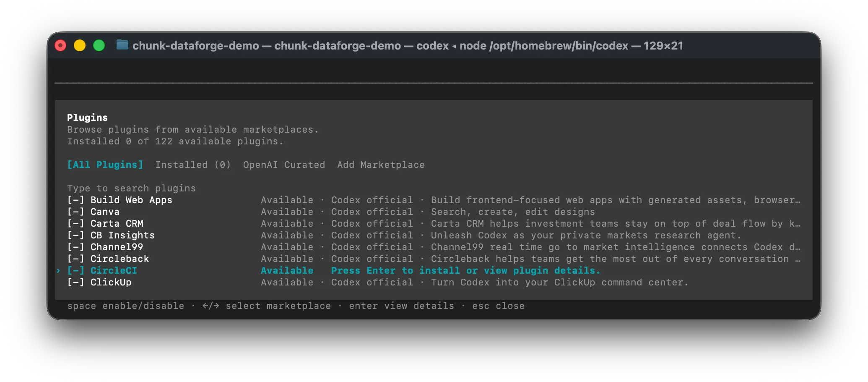The image size is (868, 382).
Task: Click the ClickUp command center description
Action: 560,283
